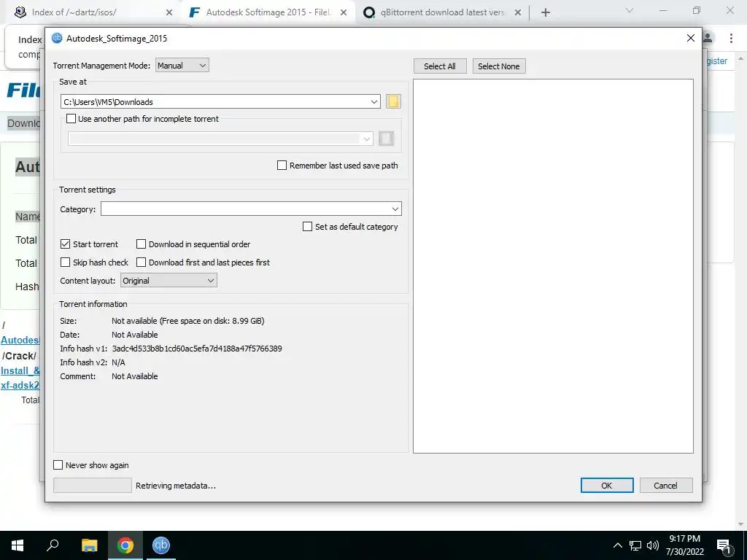This screenshot has height=560, width=747.
Task: Switch to Index of /~dartz/isos/ tab
Action: pos(93,12)
